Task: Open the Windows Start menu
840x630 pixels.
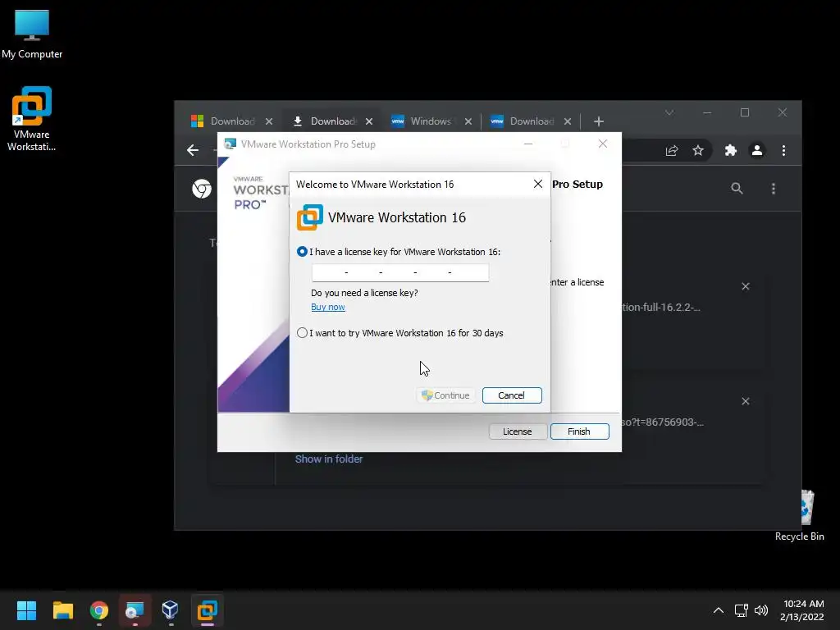Action: [x=26, y=610]
